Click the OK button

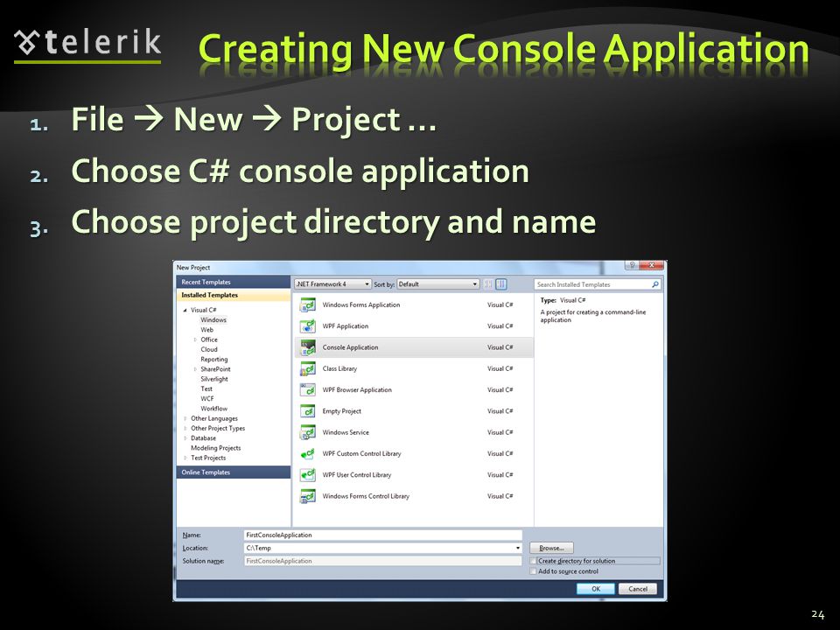(x=596, y=589)
